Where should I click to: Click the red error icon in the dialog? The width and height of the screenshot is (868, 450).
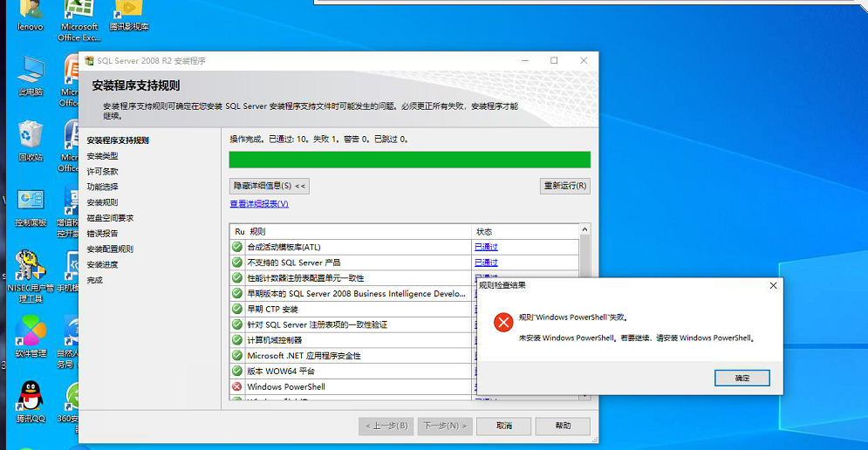(503, 322)
